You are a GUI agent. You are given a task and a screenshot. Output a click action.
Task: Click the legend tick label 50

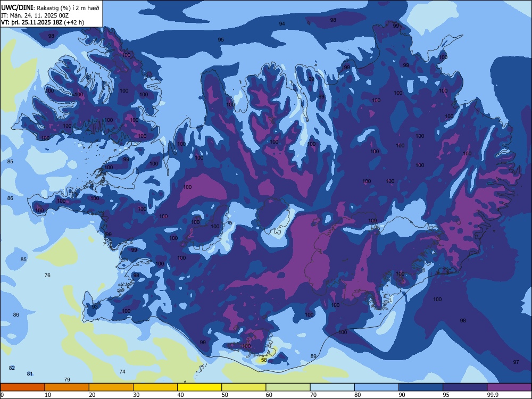(x=225, y=395)
